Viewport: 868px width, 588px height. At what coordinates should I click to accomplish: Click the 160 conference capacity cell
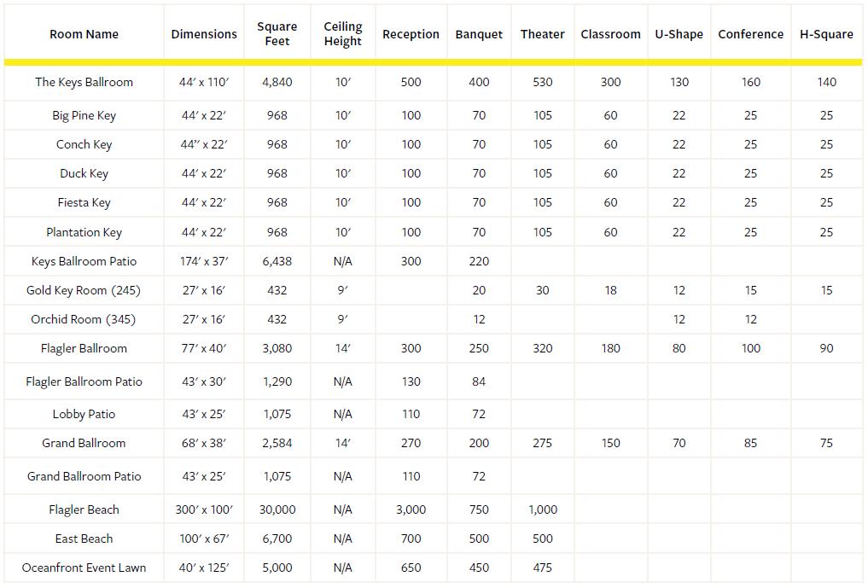pos(750,82)
